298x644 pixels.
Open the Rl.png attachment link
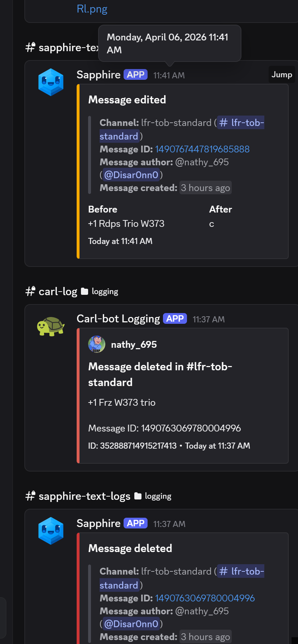coord(92,9)
